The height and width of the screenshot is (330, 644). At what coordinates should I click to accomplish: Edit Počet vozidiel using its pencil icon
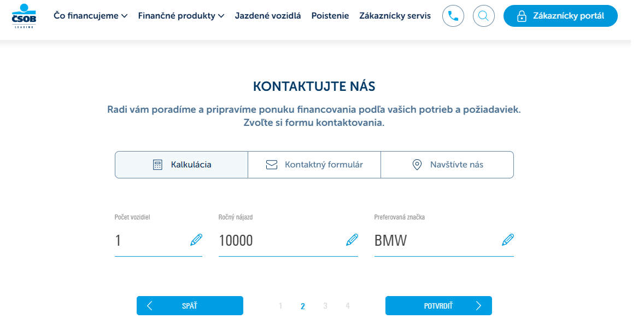(196, 240)
